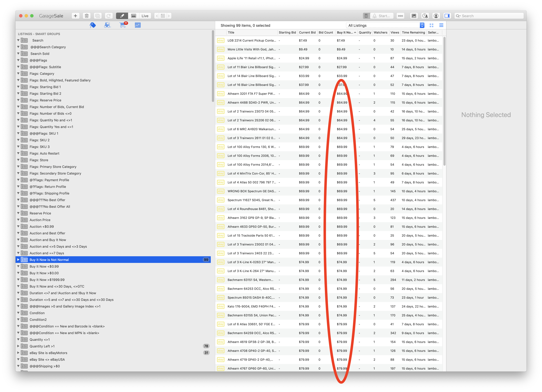Focus the Search field

pos(489,16)
